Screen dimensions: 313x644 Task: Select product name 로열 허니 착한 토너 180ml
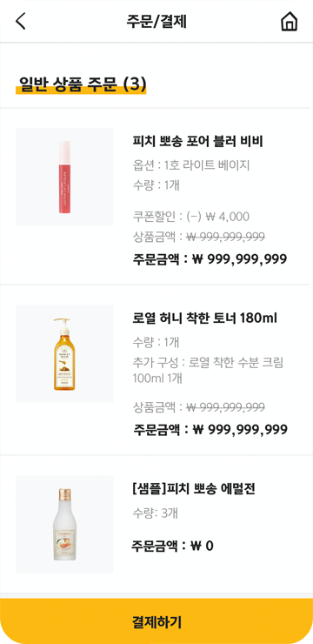[205, 318]
